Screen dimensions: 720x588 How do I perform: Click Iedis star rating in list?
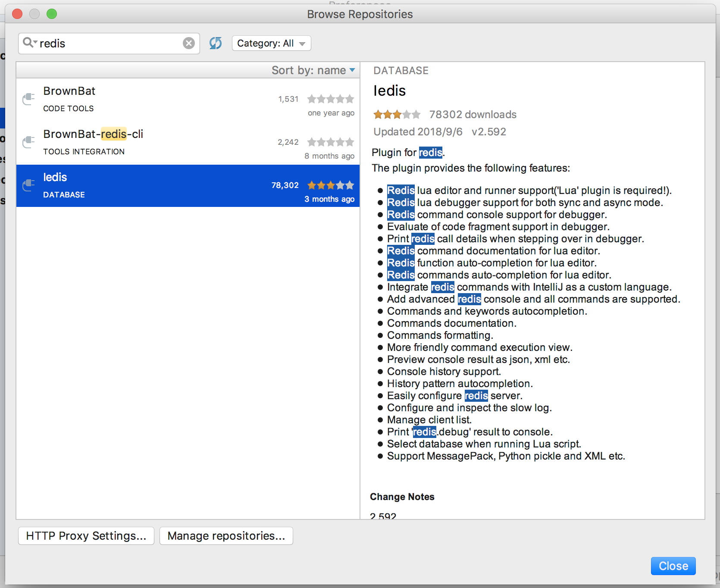pos(331,185)
